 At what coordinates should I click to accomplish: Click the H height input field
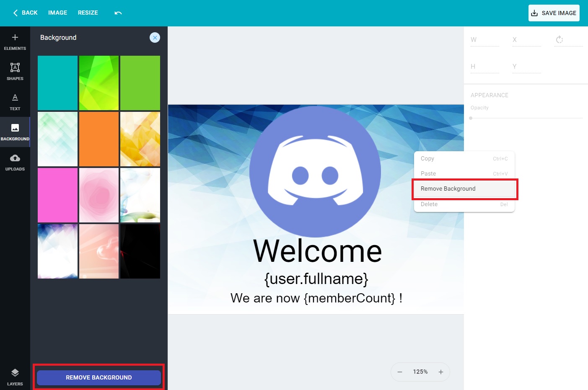(485, 67)
